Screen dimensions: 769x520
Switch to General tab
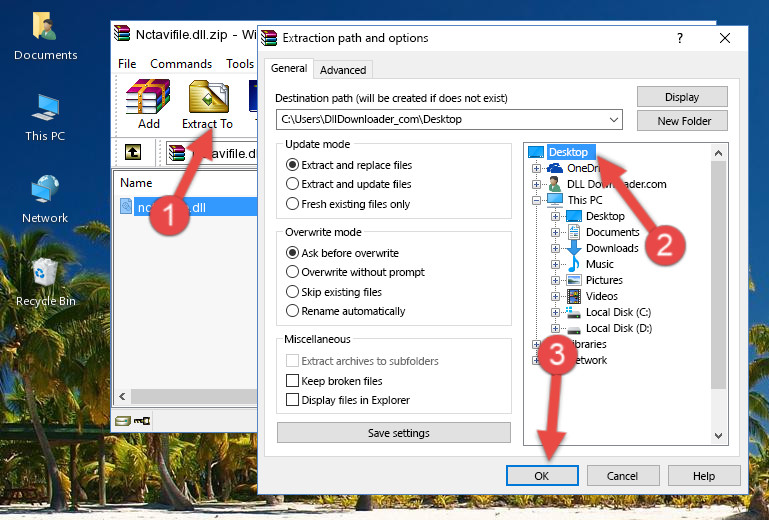[289, 68]
